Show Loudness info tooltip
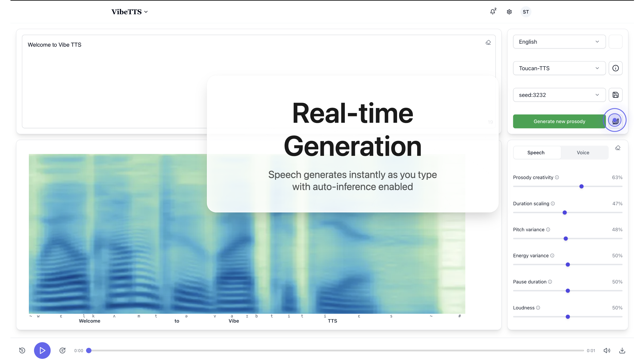The image size is (644, 363). pos(538,308)
